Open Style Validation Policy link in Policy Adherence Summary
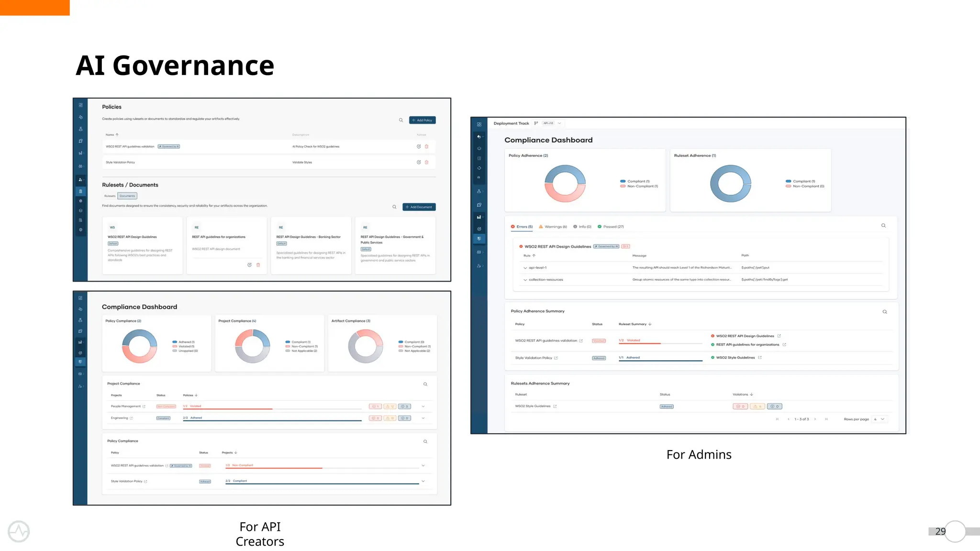The image size is (980, 551). click(556, 358)
